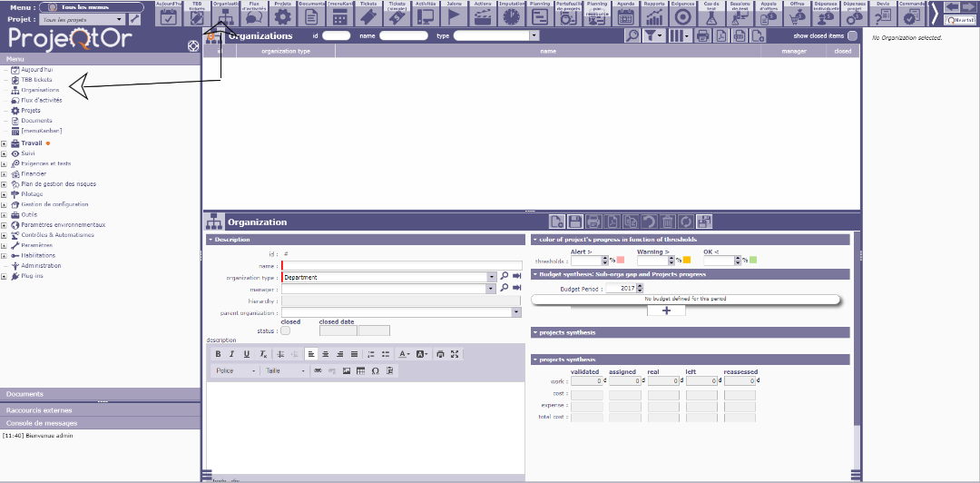Click the Imputation clock icon

[x=512, y=15]
